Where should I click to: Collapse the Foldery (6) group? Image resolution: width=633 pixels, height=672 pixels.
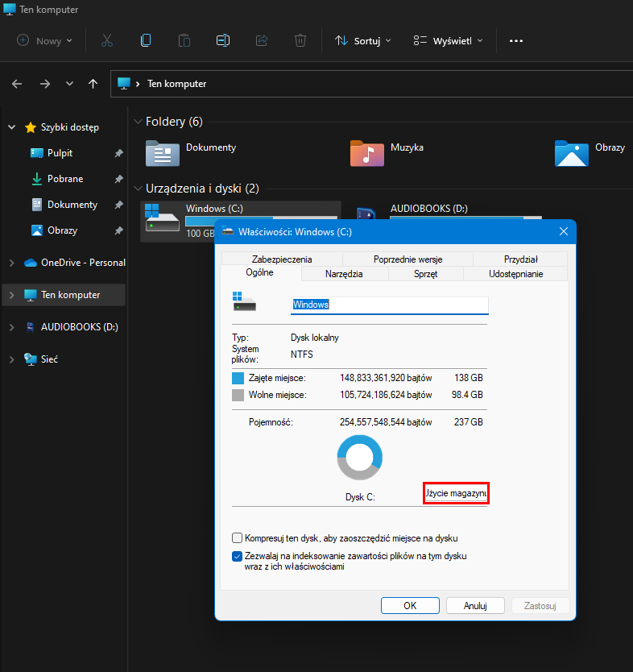138,122
